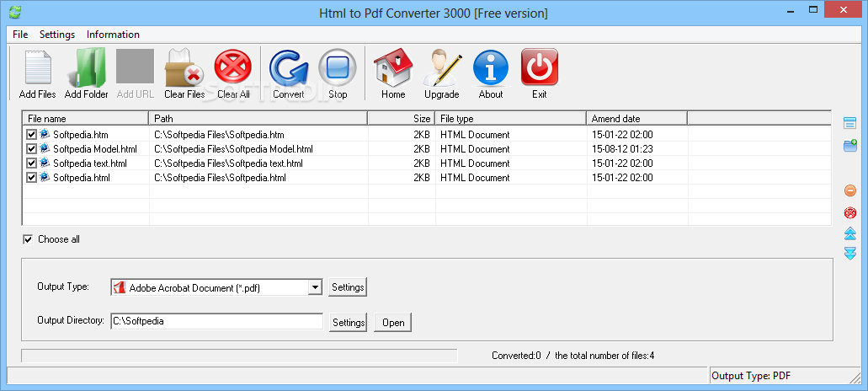Screen dimensions: 868x391
Task: Start conversion with the Convert icon
Action: click(289, 67)
